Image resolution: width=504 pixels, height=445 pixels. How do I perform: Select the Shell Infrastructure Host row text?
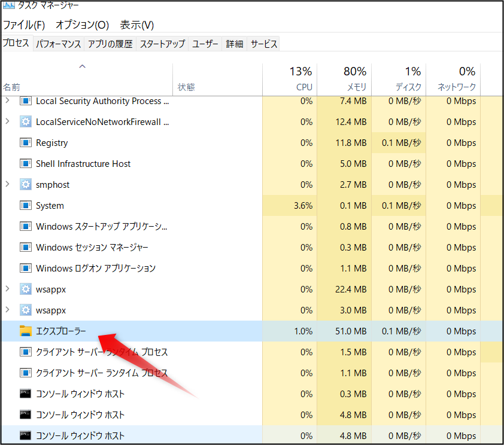point(83,164)
